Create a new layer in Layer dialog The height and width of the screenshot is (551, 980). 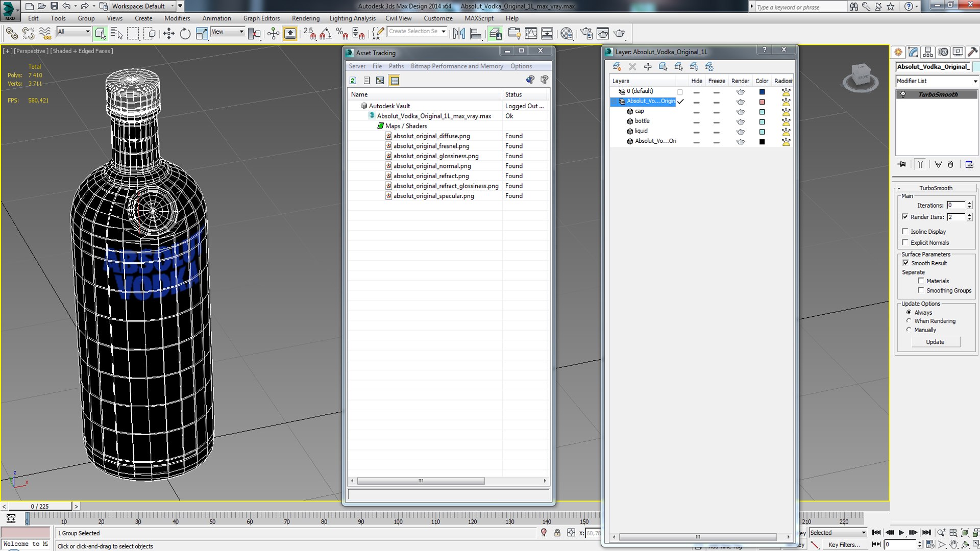pyautogui.click(x=617, y=67)
